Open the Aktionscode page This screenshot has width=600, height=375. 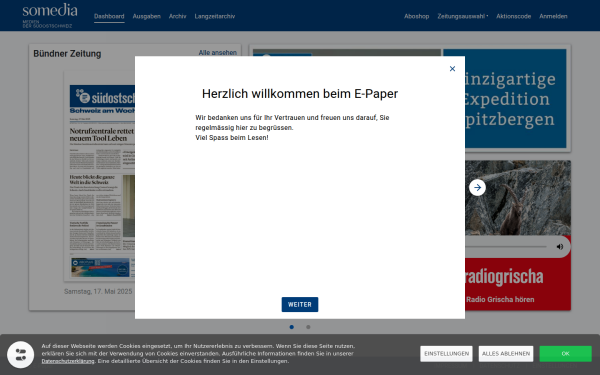click(x=514, y=16)
